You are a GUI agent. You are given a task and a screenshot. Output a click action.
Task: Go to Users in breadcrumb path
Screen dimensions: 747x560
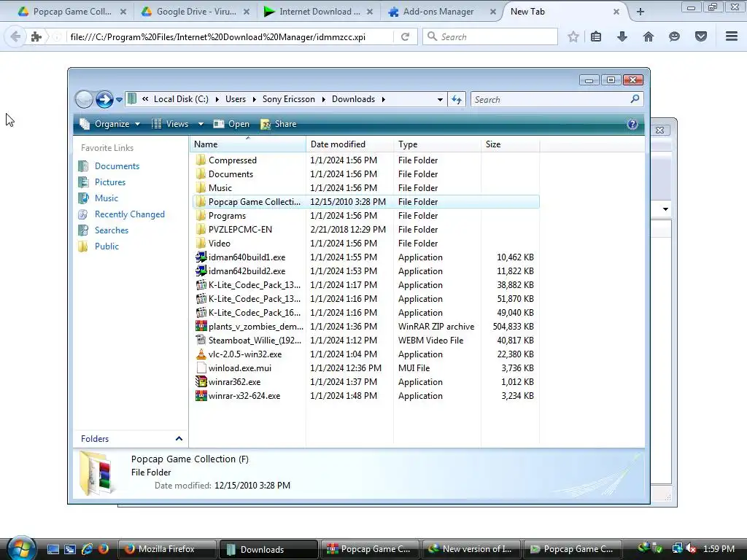(x=236, y=99)
